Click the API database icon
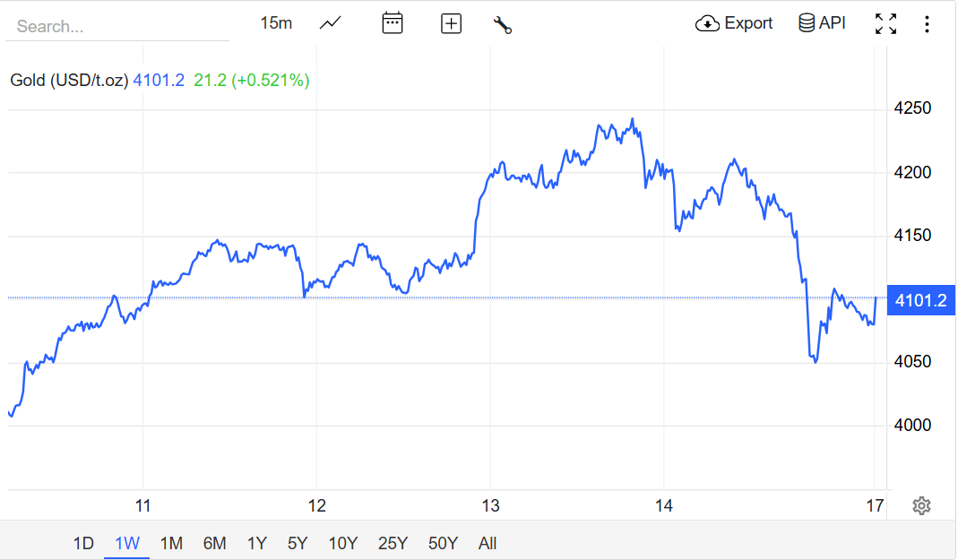Screen dimensions: 958x560 tap(807, 23)
